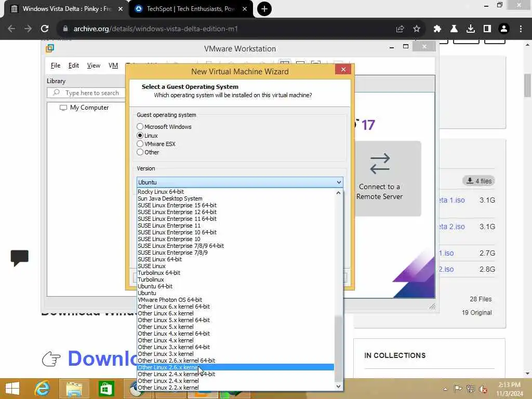Open the View menu in VMware Workstation
Image resolution: width=532 pixels, height=399 pixels.
94,65
